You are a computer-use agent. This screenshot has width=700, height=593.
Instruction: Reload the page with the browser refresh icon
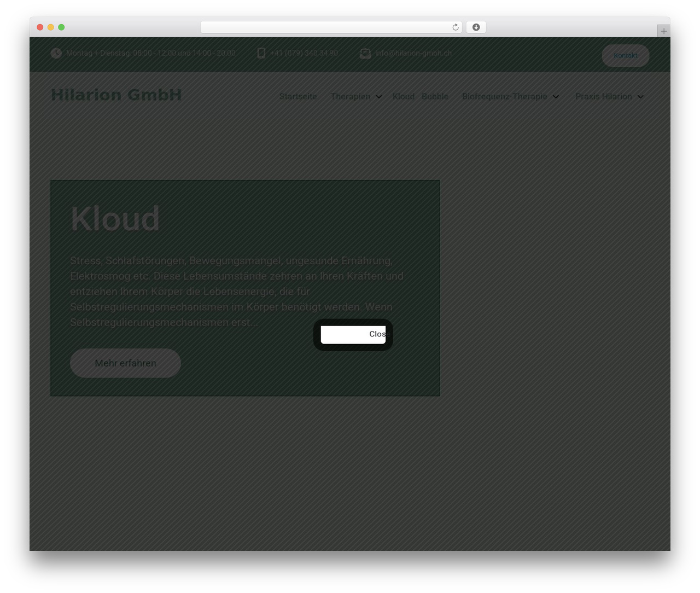[456, 27]
